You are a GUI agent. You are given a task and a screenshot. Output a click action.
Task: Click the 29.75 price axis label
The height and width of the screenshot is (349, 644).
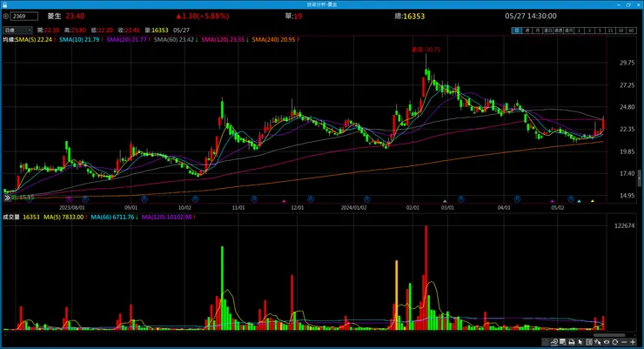627,63
